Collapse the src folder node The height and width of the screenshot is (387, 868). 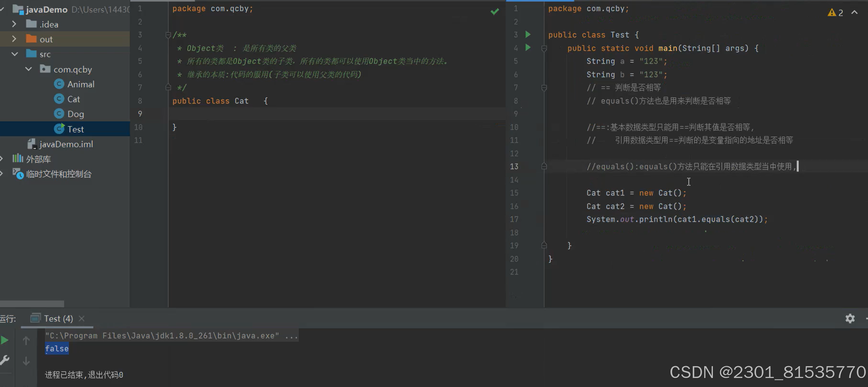click(14, 54)
